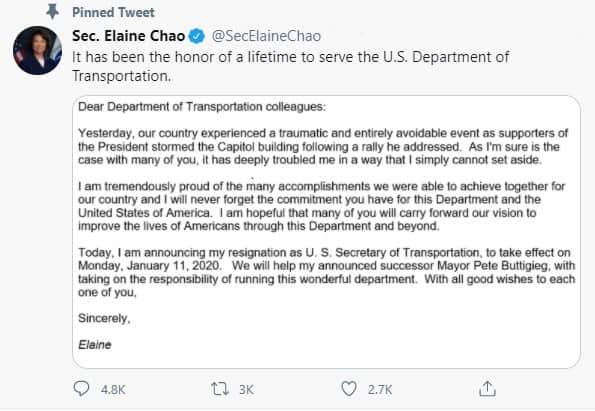Click the retweet arrows icon
The height and width of the screenshot is (411, 595).
point(220,389)
